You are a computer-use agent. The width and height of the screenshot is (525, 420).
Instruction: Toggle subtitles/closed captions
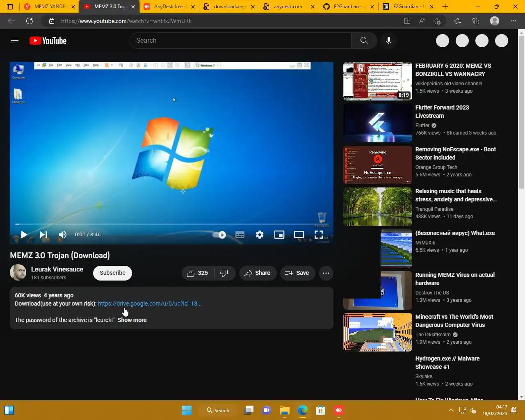[x=240, y=235]
